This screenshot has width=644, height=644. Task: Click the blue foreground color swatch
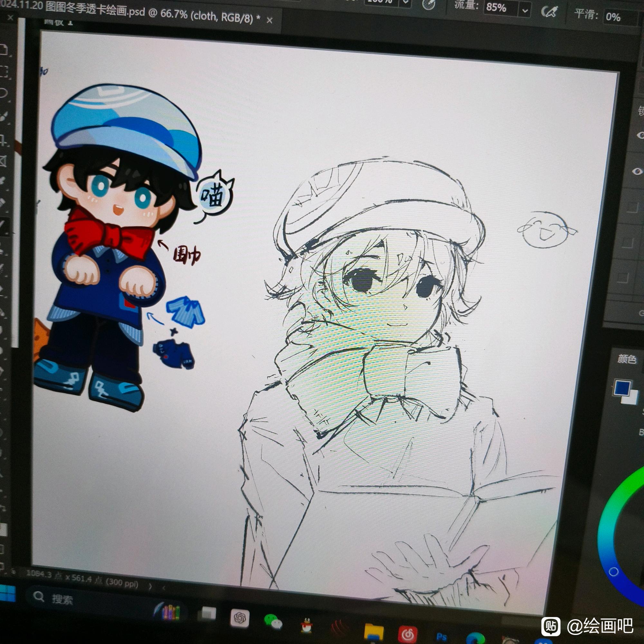click(x=622, y=388)
